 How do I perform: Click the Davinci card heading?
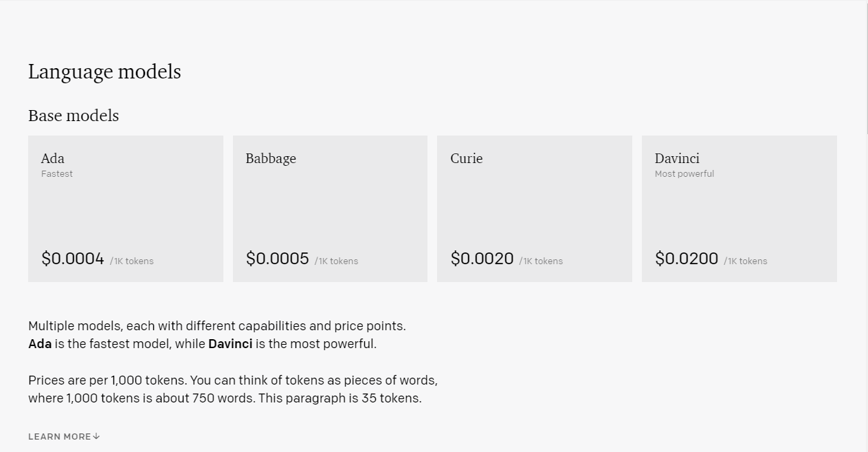(677, 158)
